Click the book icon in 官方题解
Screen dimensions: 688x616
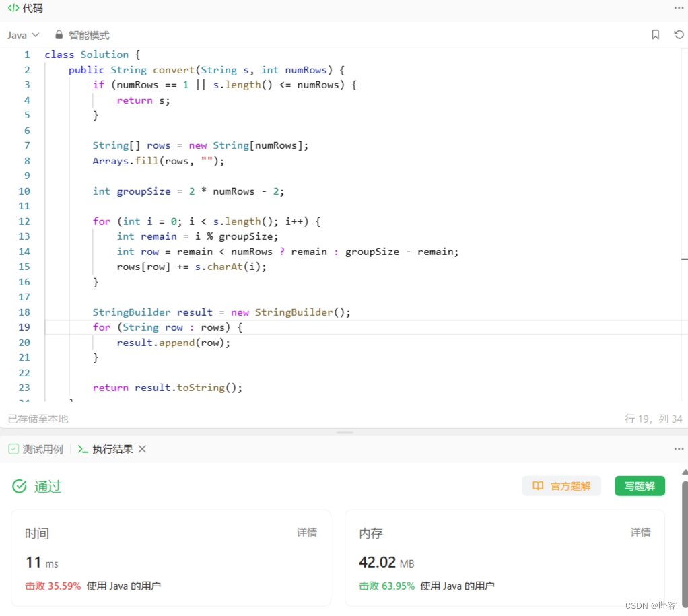coord(537,485)
